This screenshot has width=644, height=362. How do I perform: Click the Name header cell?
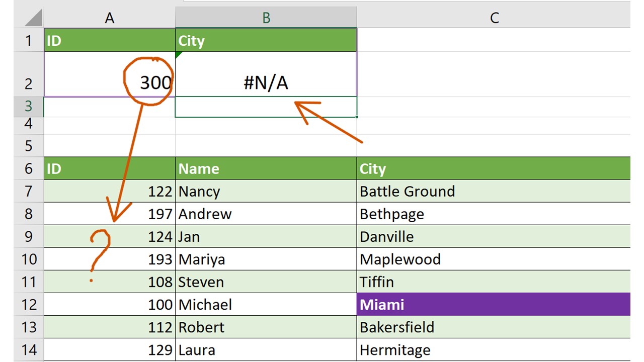pos(266,168)
